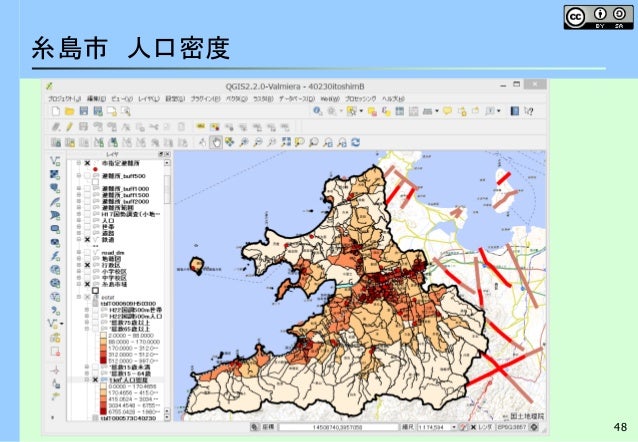Click the Save Project disk icon
The image size is (638, 442).
(x=83, y=111)
